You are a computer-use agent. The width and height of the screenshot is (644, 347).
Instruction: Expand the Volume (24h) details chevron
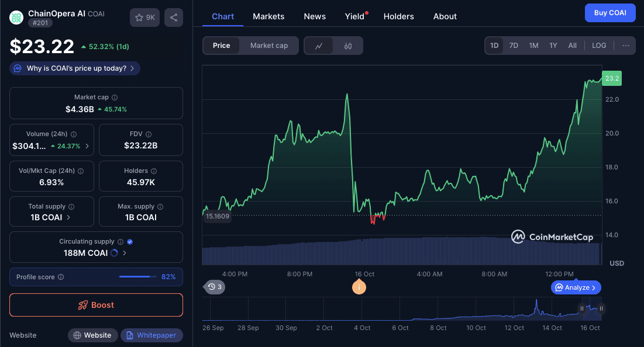[x=88, y=146]
